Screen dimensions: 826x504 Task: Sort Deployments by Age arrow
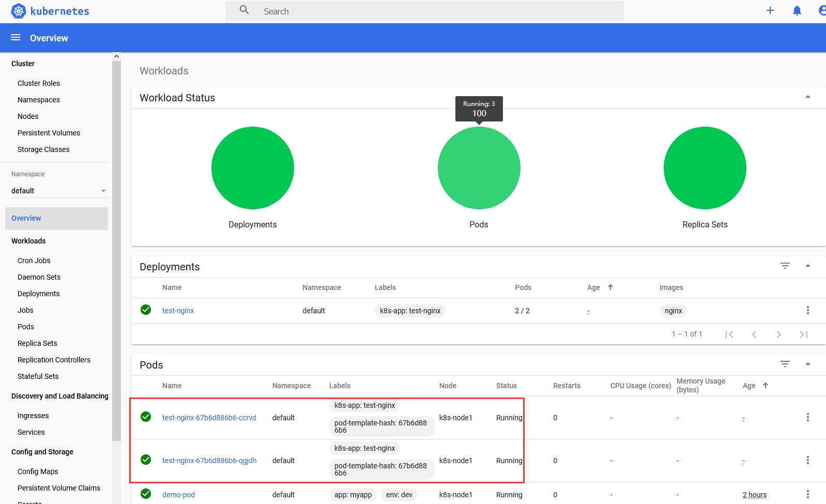(x=610, y=287)
